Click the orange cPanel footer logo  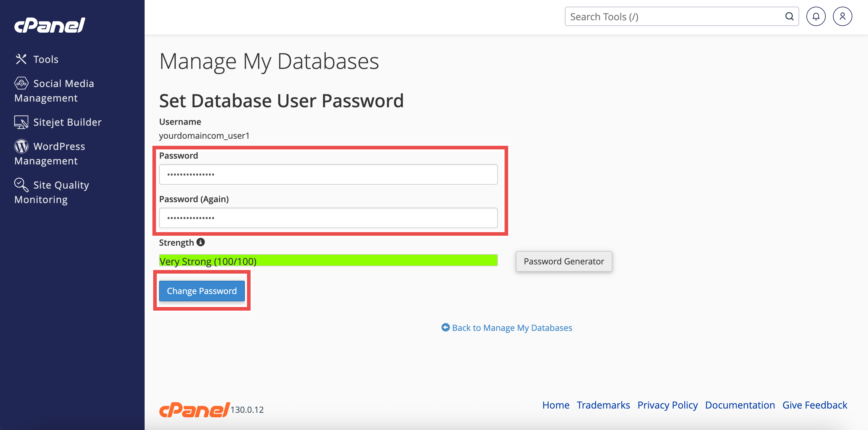point(194,410)
